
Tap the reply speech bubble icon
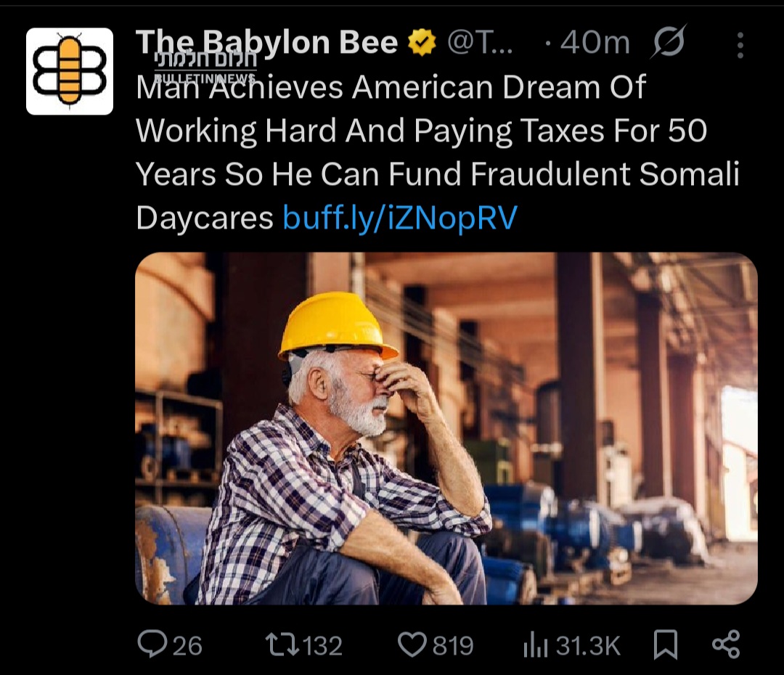pyautogui.click(x=152, y=645)
